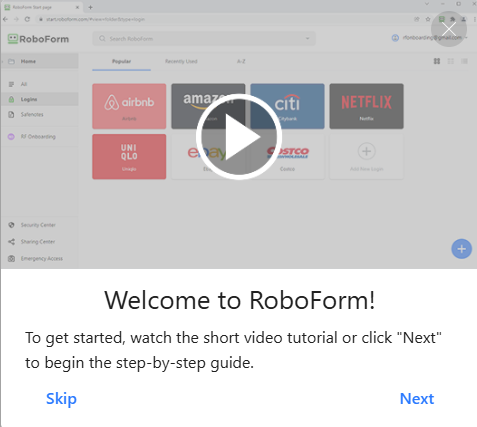Open the account email menu
477x427 pixels.
pyautogui.click(x=430, y=38)
